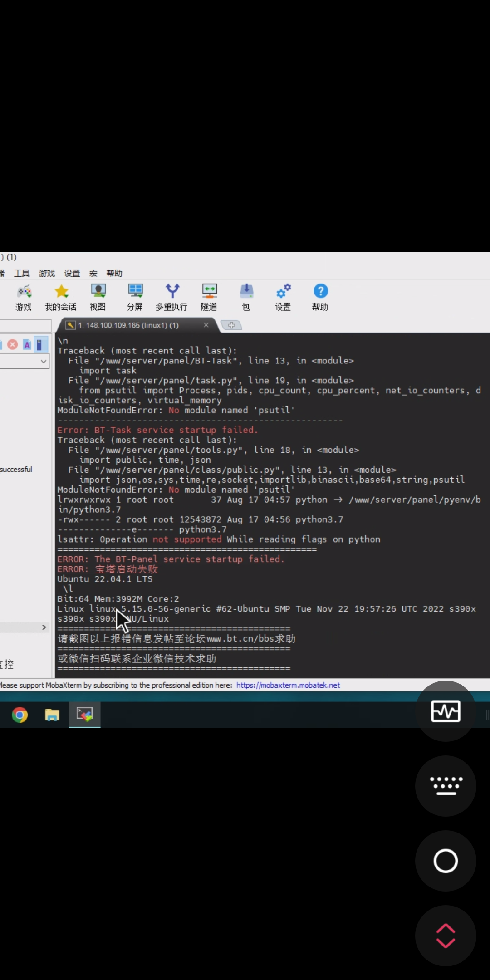Activate 多重执行 MultiExec icon
Viewport: 490px width, 980px height.
(171, 298)
